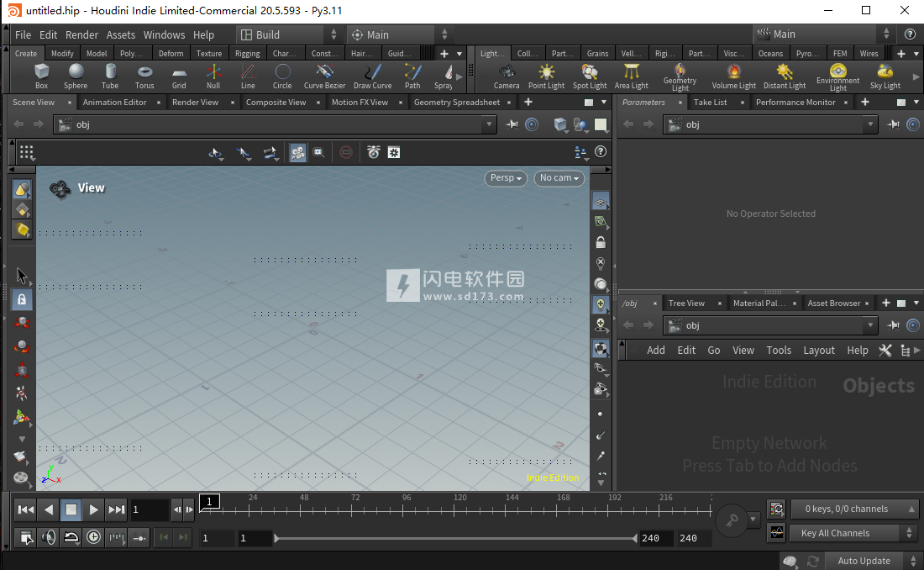Image resolution: width=924 pixels, height=570 pixels.
Task: Open the Windows menu
Action: tap(164, 34)
